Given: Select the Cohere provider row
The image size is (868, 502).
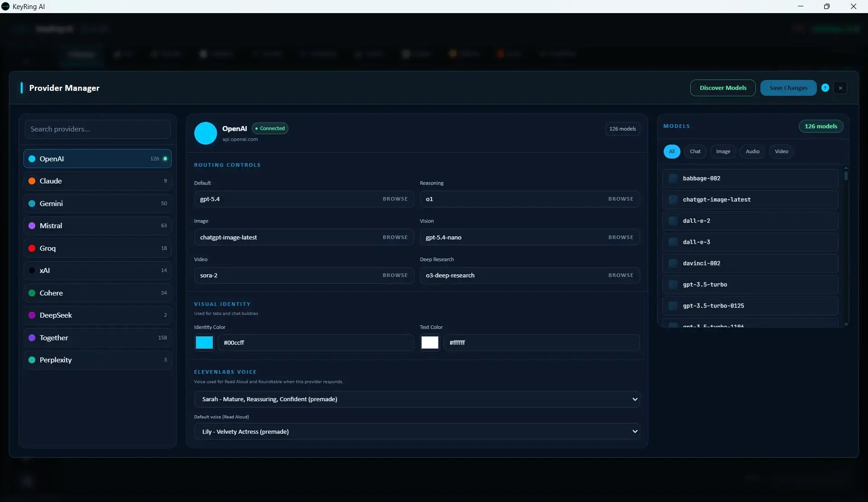Looking at the screenshot, I should [98, 293].
